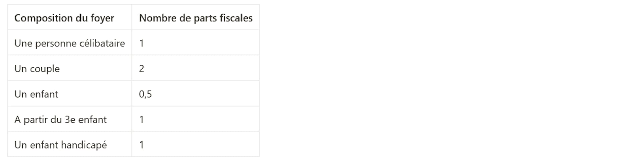Click the value 1 for Une personne célibataire
This screenshot has width=644, height=162.
[x=142, y=43]
